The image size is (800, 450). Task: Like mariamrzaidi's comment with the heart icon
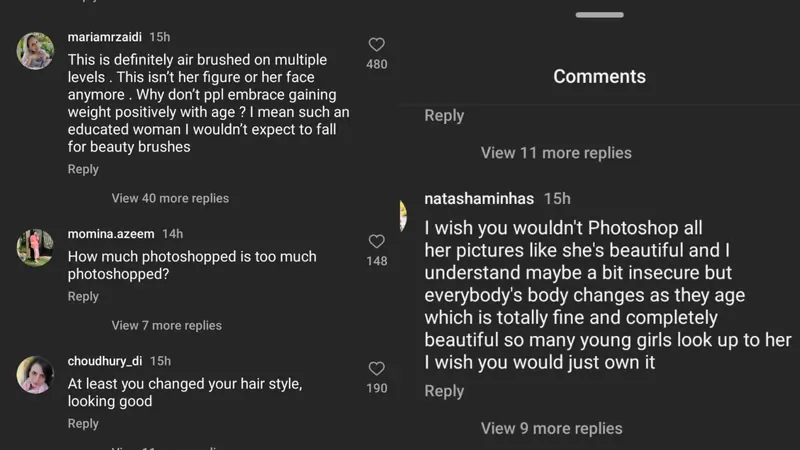[376, 45]
